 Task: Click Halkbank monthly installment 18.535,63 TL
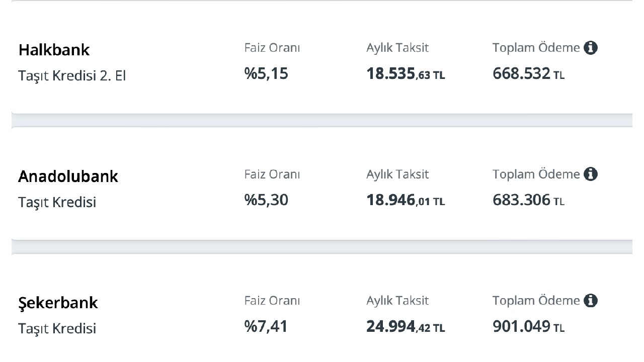406,74
